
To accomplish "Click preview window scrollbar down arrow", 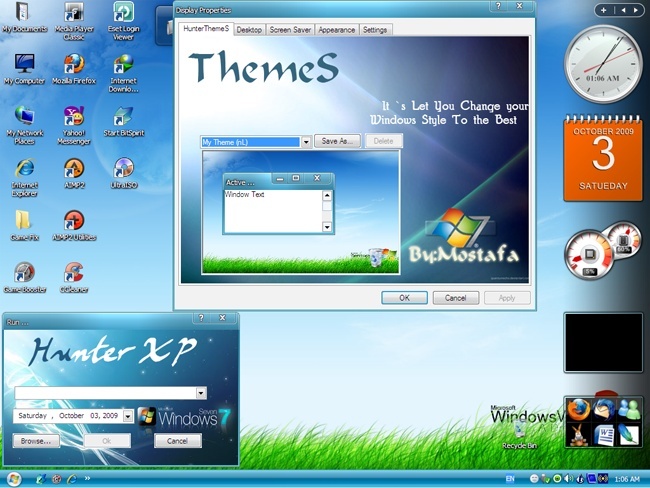I will (327, 227).
